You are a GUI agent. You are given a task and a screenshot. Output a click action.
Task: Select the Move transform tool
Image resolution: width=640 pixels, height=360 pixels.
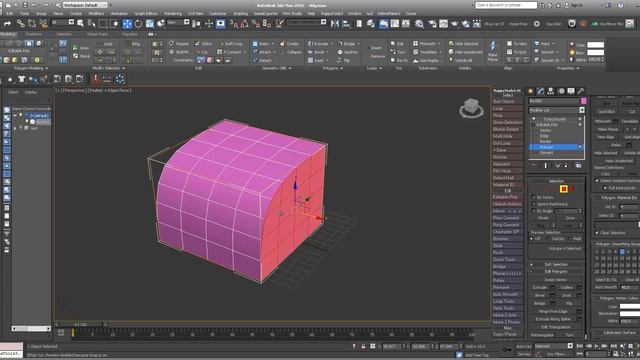tap(127, 24)
